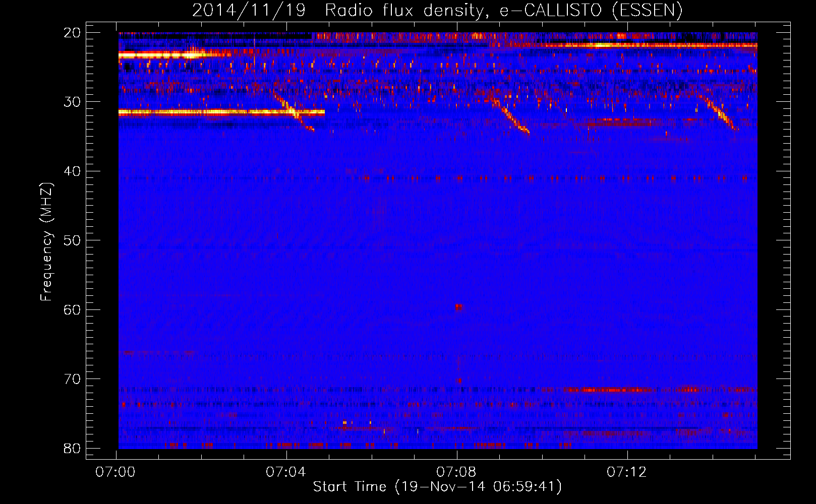Click the 80 MHz frequency tick label
The width and height of the screenshot is (816, 504).
point(72,448)
